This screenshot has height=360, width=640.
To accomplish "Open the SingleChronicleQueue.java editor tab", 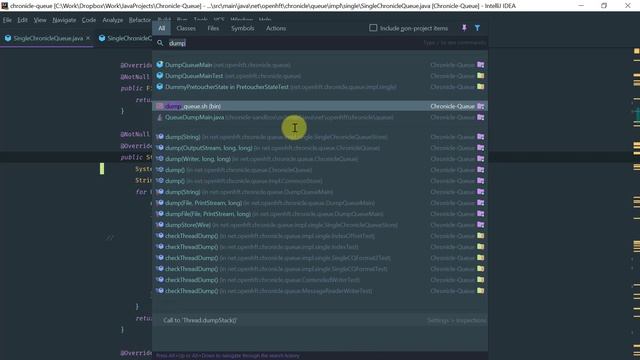I will 47,38.
